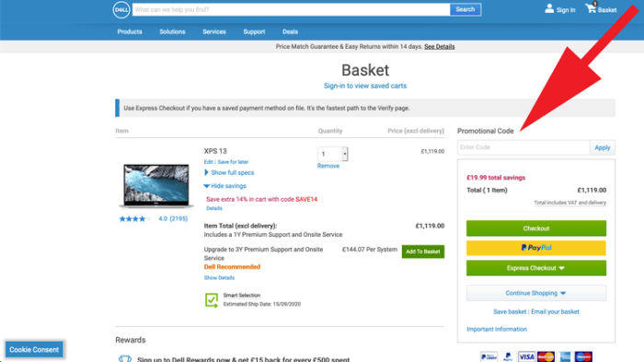This screenshot has height=362, width=644.
Task: Click the Smart Selection checkmark icon
Action: pyautogui.click(x=212, y=300)
